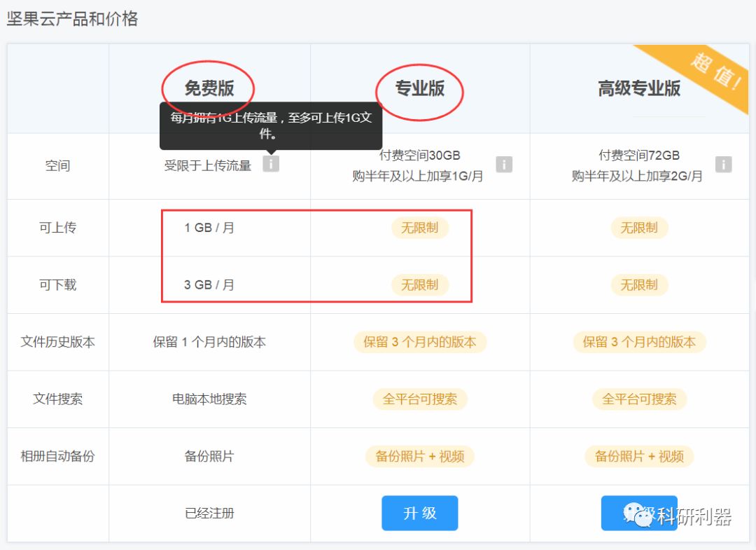Click the 备份照片 cell in 免费版
This screenshot has width=756, height=550.
[x=209, y=456]
